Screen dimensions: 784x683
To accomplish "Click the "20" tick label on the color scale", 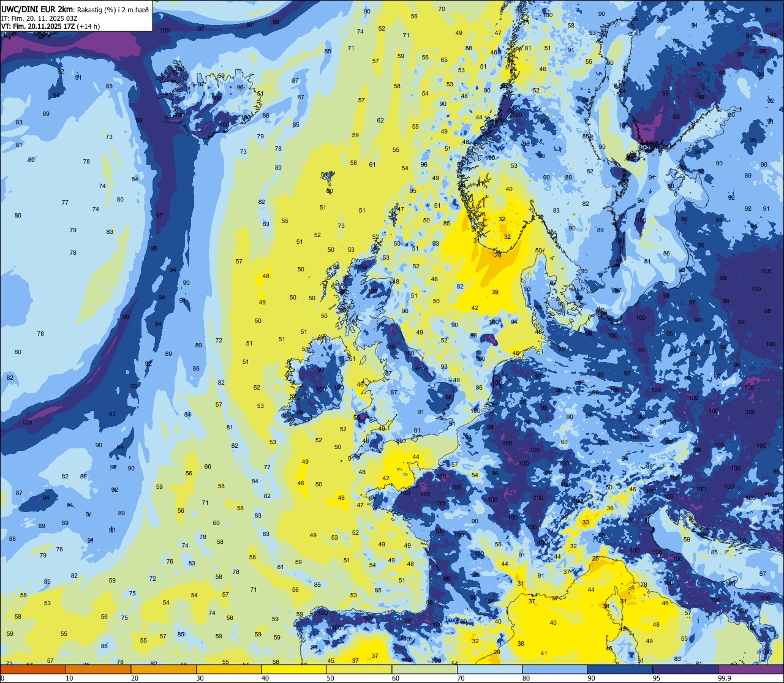I will coord(135,678).
